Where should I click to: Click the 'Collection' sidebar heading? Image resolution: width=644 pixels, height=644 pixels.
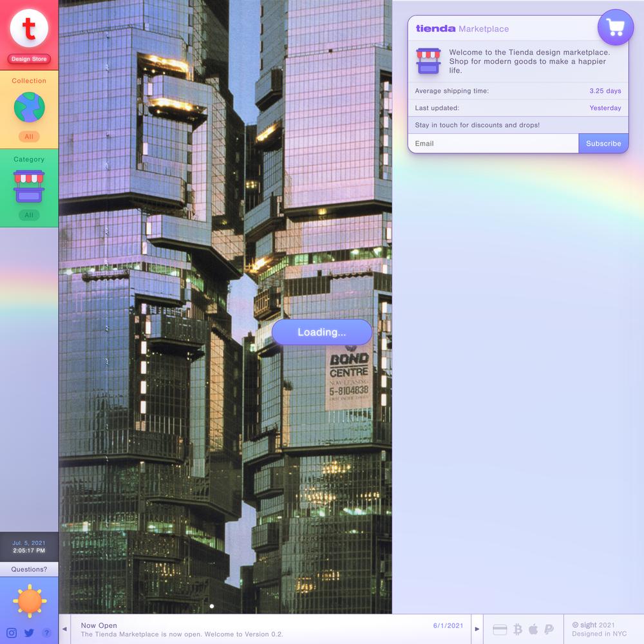tap(29, 81)
